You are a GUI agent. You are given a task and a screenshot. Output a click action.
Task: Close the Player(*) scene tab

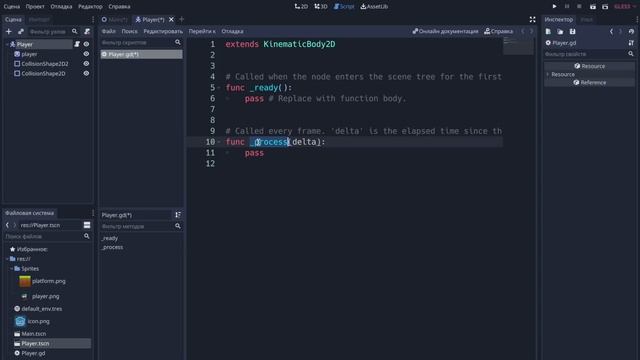click(171, 19)
